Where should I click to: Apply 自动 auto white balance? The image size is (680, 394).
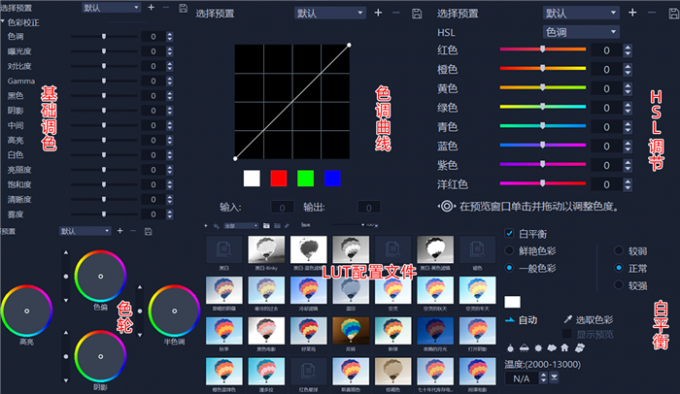(522, 320)
